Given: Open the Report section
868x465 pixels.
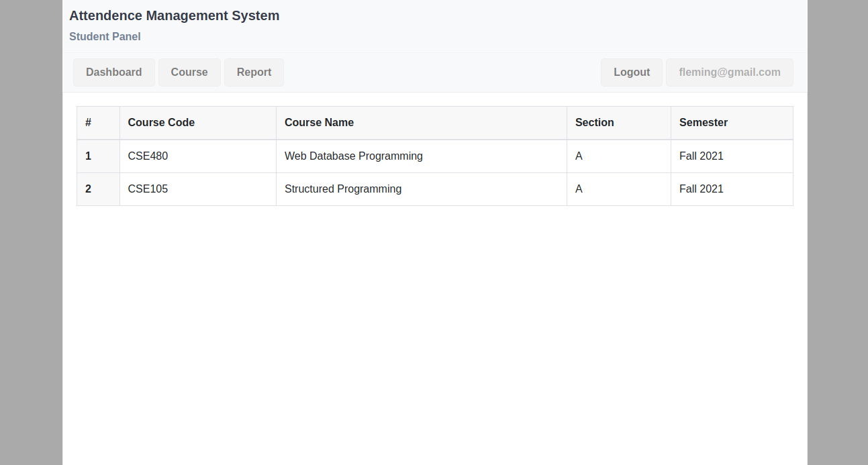Looking at the screenshot, I should click(x=254, y=72).
